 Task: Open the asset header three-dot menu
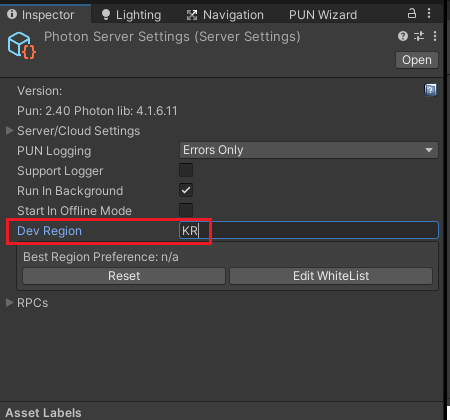(x=435, y=36)
